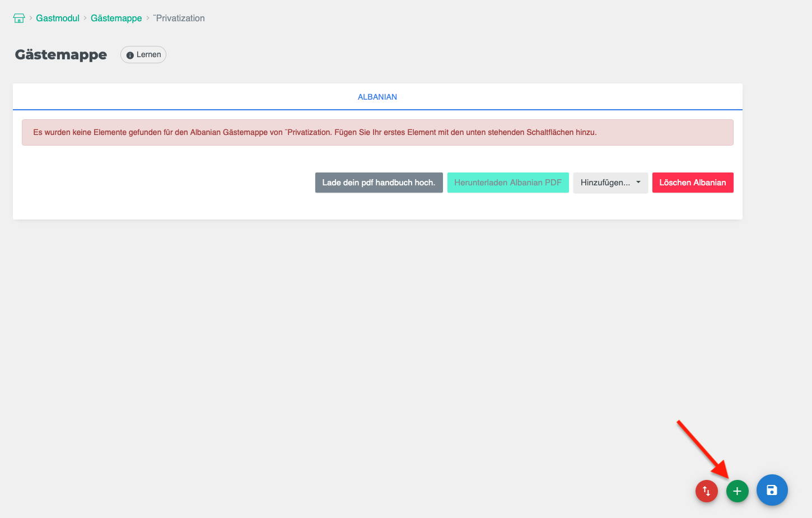Click the Löschen Albanian delete button

click(x=693, y=182)
